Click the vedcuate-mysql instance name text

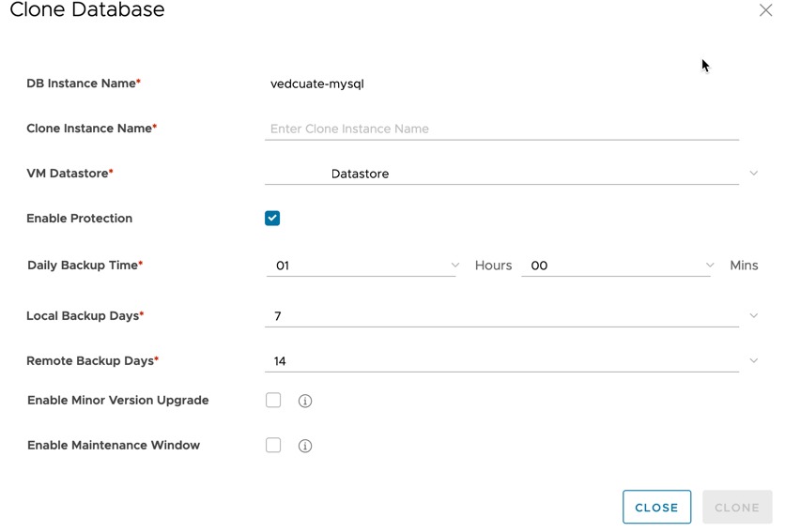coord(316,84)
